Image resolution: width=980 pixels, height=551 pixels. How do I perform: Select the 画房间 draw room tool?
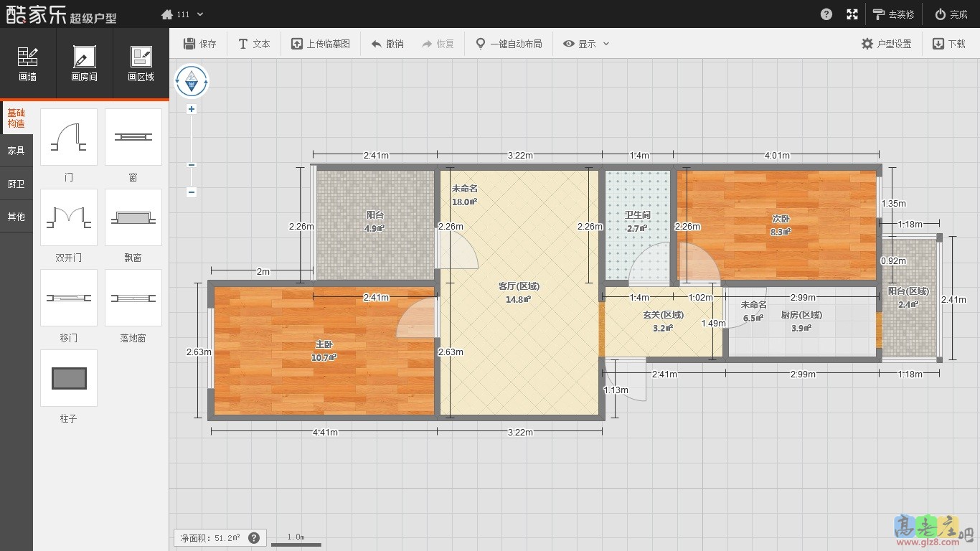coord(84,64)
